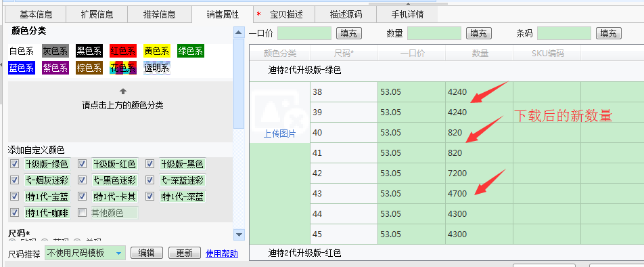Uncheck the 升级版-红色 custom color checkbox
Viewport: 644px width, 267px height.
click(x=82, y=164)
